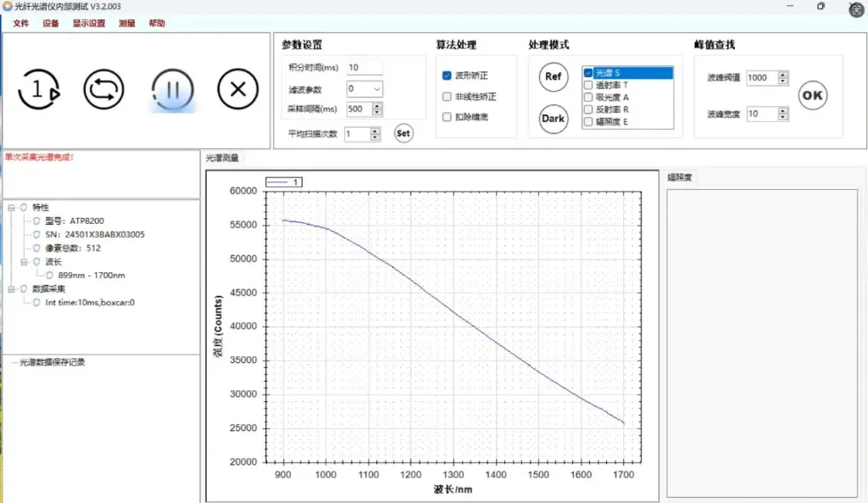Increase 波峰阈值 with the up arrow
Screen dimensions: 868x503
point(782,75)
